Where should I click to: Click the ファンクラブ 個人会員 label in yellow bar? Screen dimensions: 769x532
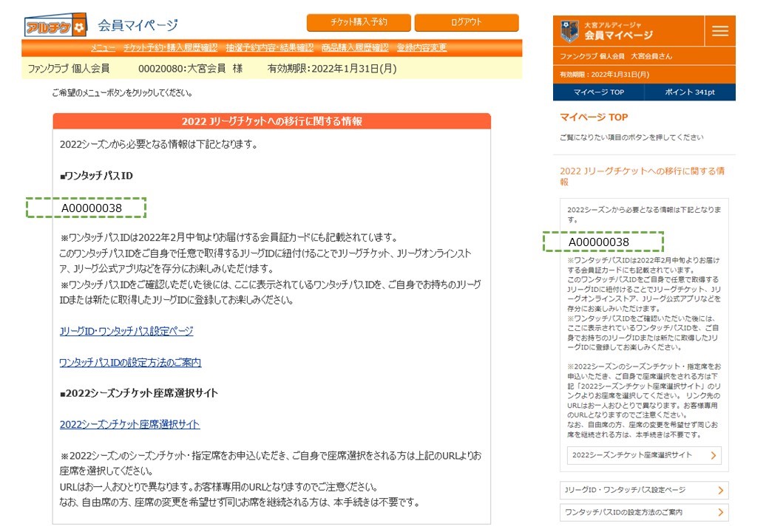point(68,69)
